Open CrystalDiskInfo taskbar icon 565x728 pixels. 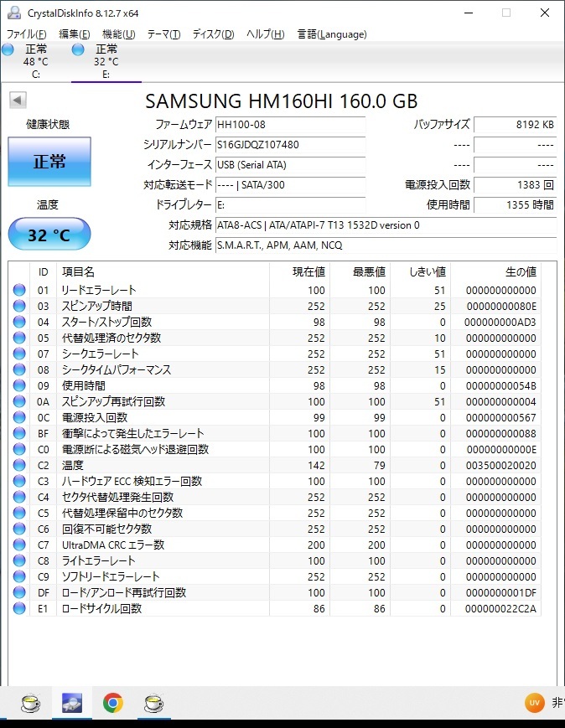72,702
